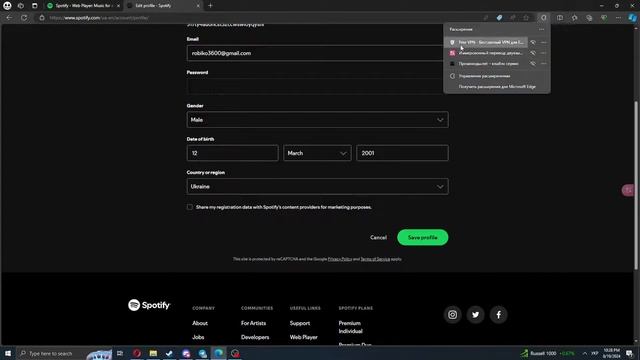The height and width of the screenshot is (360, 640).
Task: Toggle toolbar visibility for the Free VPN extension
Action: pos(533,42)
